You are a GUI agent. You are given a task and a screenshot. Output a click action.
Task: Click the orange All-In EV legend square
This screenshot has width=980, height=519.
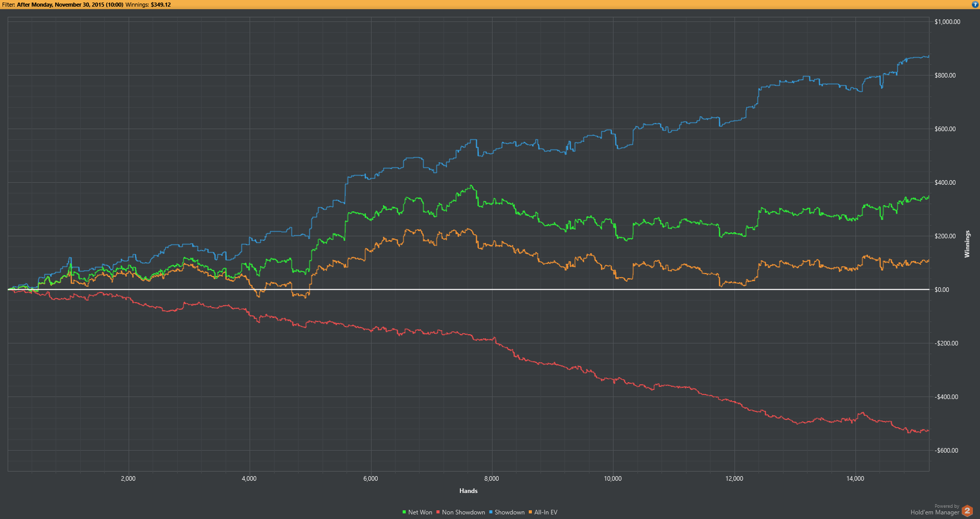coord(530,512)
